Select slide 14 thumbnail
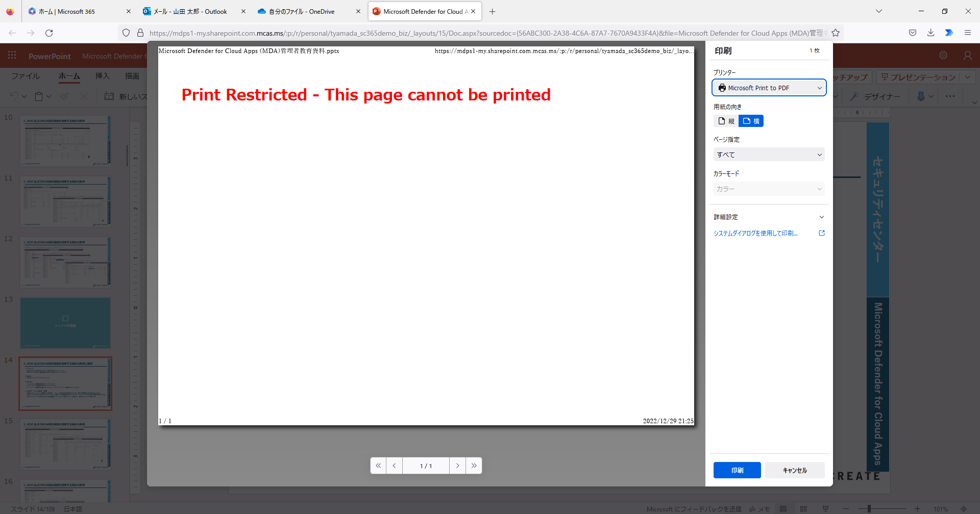 click(x=65, y=383)
